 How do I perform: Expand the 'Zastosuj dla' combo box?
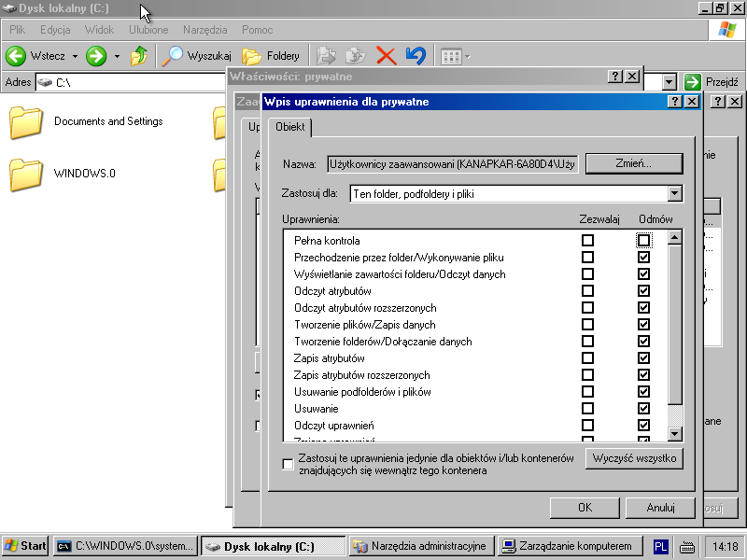[675, 194]
